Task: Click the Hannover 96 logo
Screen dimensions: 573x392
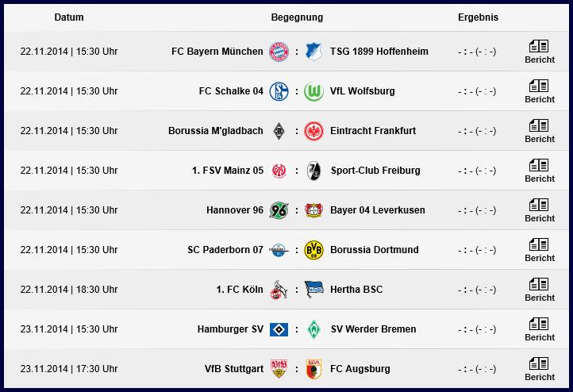Action: (279, 210)
